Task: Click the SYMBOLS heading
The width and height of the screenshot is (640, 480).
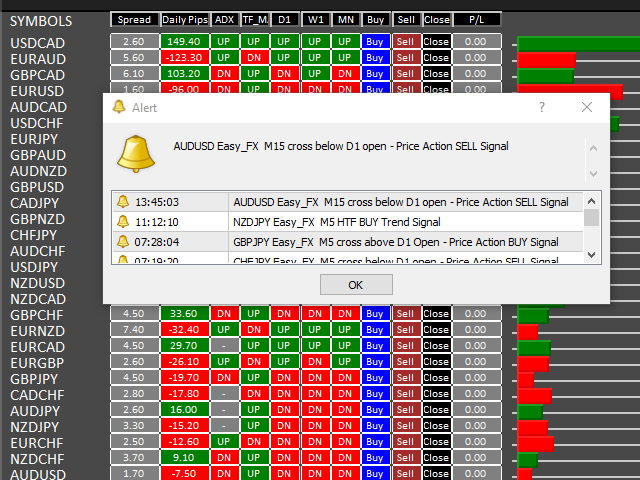Action: 41,21
